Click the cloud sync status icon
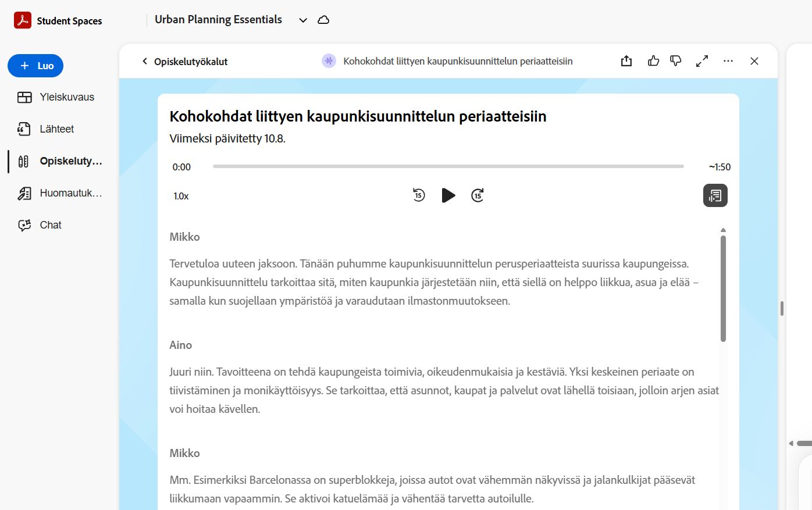 [323, 20]
